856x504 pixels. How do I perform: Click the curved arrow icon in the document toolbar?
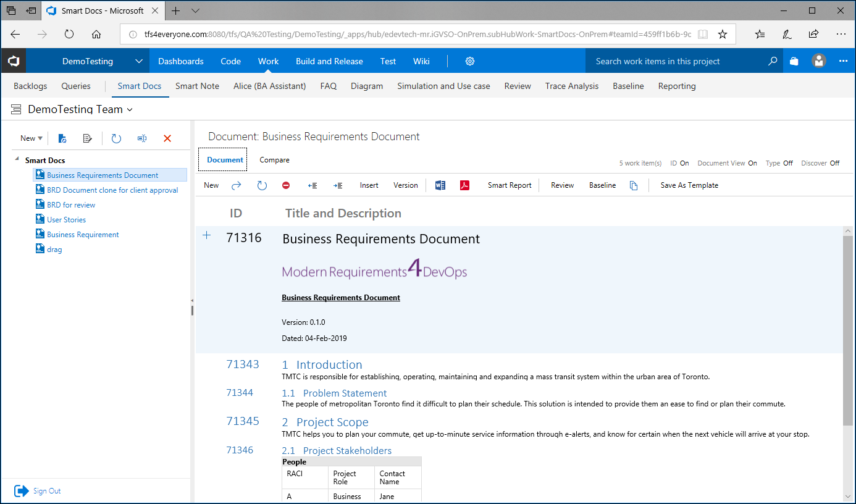point(237,185)
